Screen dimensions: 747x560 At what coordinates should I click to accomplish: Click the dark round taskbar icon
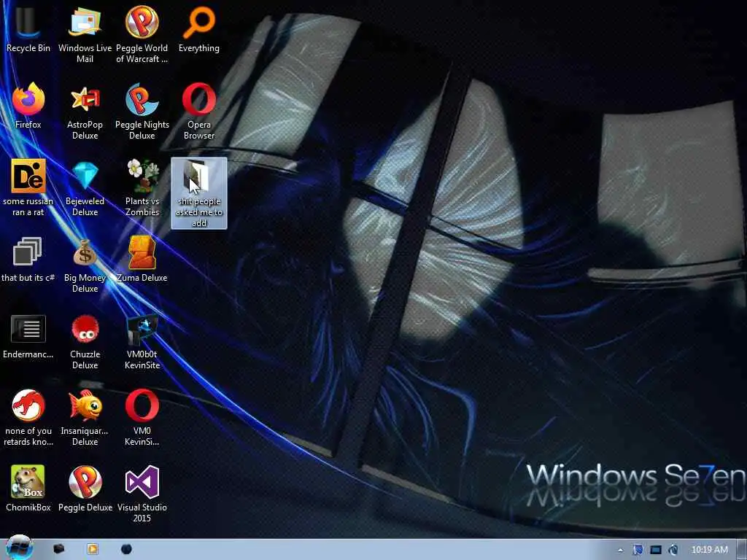pyautogui.click(x=126, y=549)
